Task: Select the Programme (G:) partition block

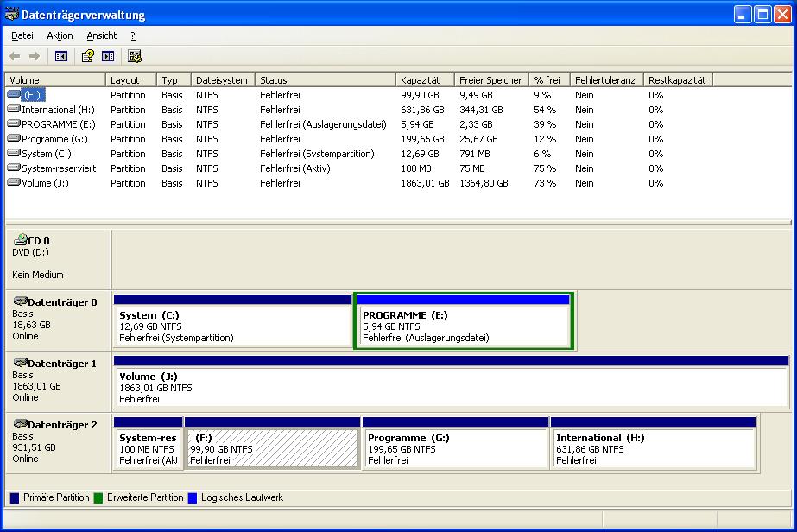Action: click(x=455, y=443)
